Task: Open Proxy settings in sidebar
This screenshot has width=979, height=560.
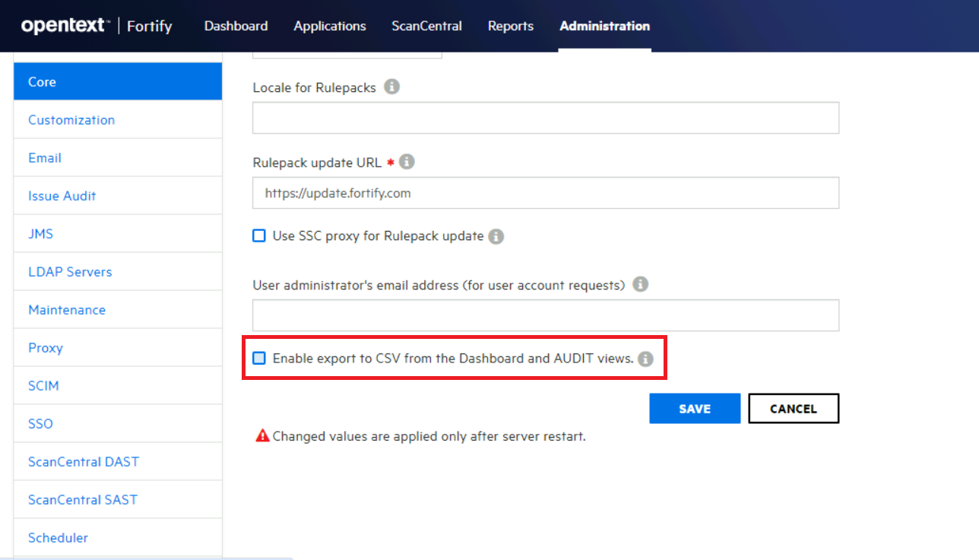Action: click(x=118, y=347)
